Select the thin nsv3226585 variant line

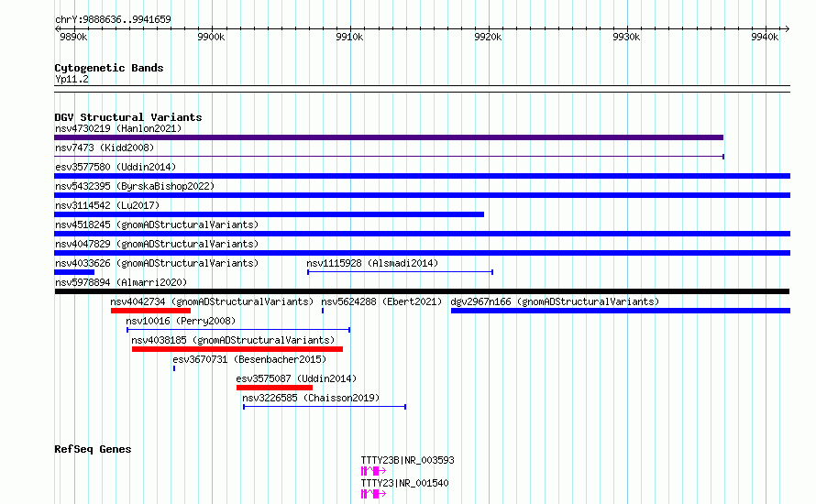pos(325,407)
